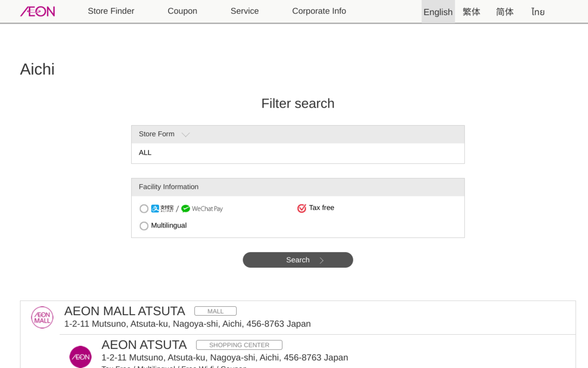
Task: Click the AEON ATSUTA address text
Action: 224,358
